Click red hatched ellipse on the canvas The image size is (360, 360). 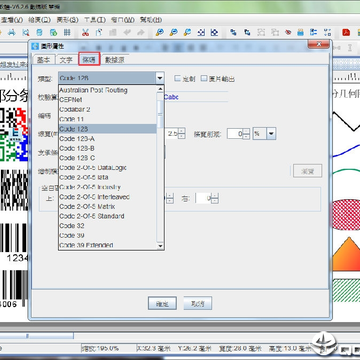[x=347, y=215]
